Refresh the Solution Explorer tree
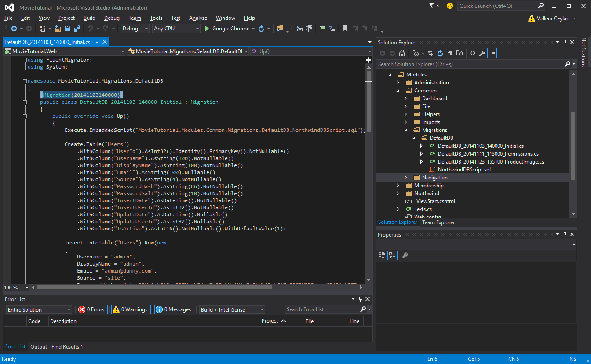 tap(440, 53)
